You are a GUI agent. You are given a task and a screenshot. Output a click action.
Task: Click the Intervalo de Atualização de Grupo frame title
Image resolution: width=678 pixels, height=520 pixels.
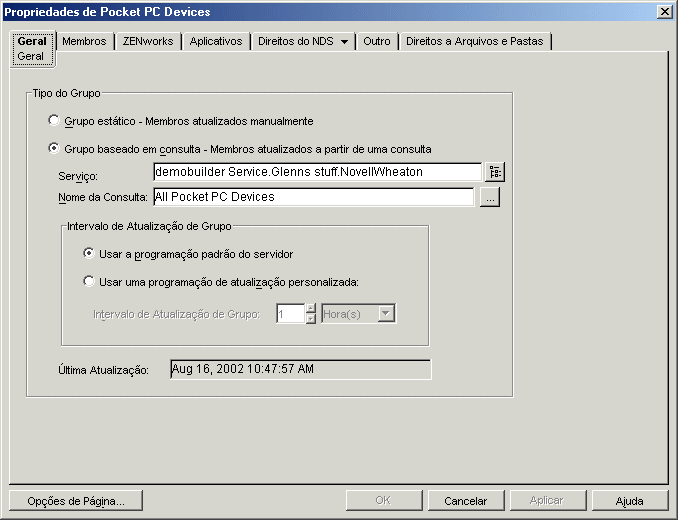149,226
